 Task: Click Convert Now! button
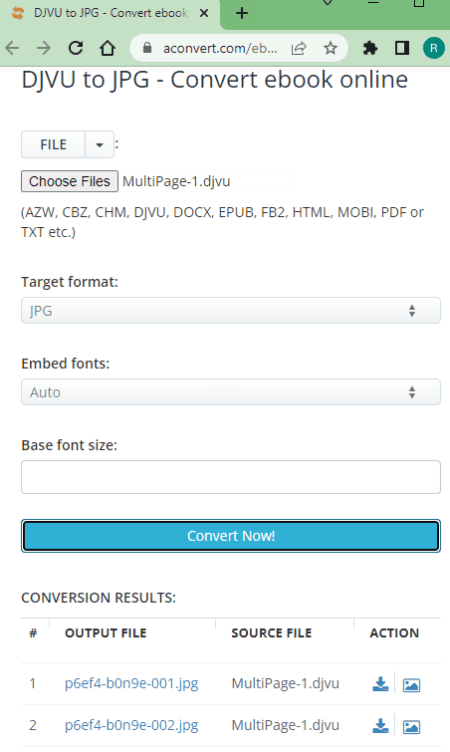(x=231, y=536)
